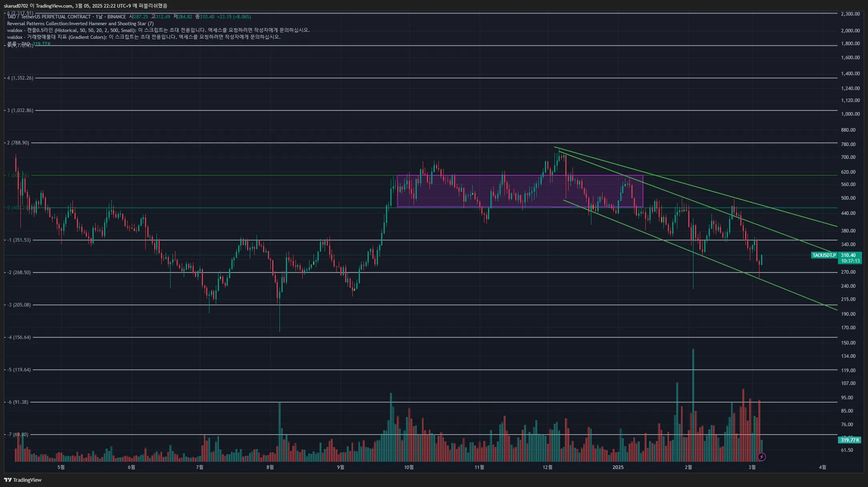
Task: Click the 5월 time axis label
Action: coord(61,467)
